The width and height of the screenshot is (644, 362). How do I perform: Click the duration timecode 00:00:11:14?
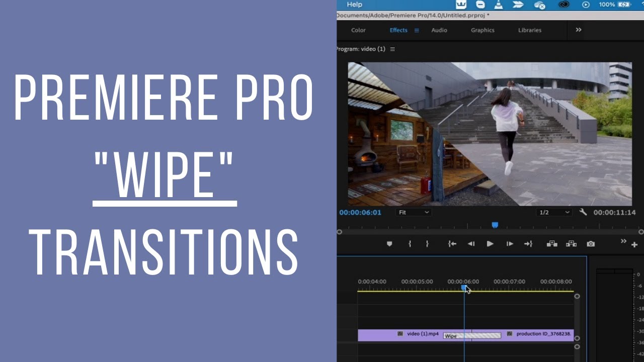point(614,212)
